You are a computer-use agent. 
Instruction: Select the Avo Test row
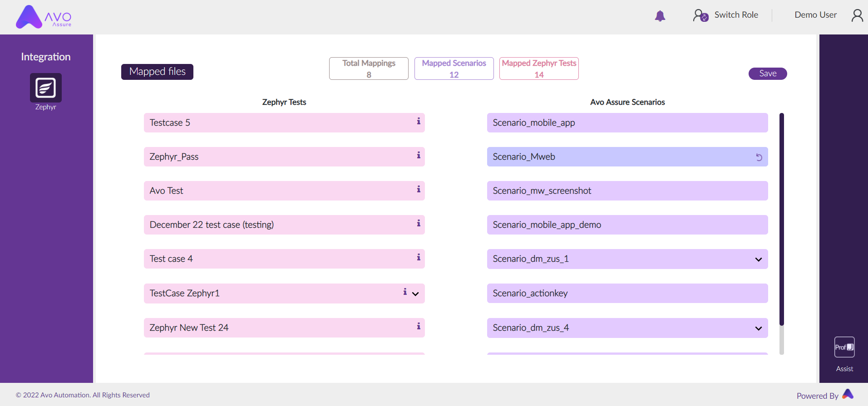[x=284, y=191]
